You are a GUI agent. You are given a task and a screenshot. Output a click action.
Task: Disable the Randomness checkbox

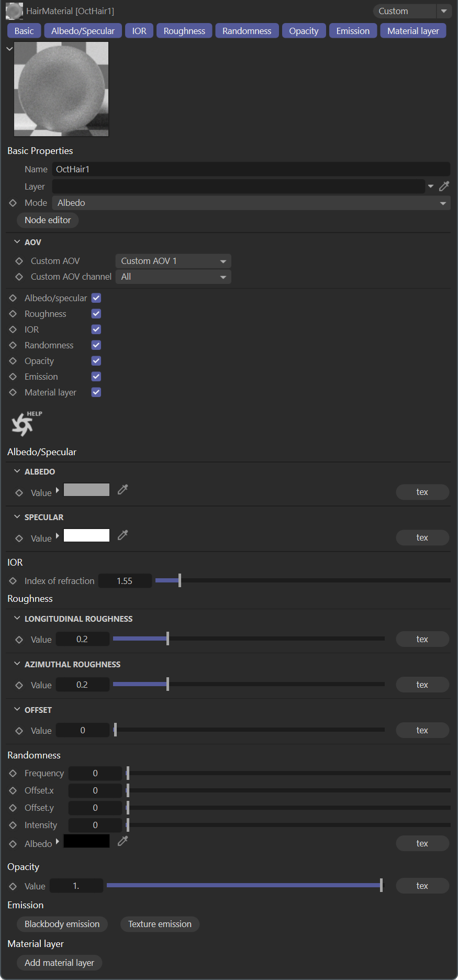coord(96,345)
